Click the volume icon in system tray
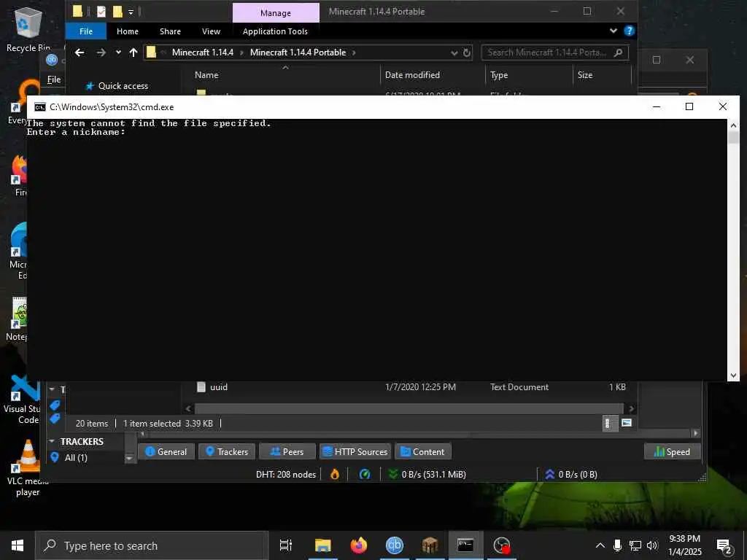The width and height of the screenshot is (747, 560). (652, 545)
